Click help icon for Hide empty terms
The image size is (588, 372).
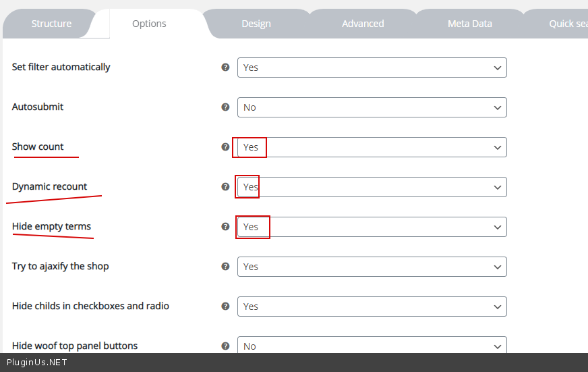(x=226, y=227)
